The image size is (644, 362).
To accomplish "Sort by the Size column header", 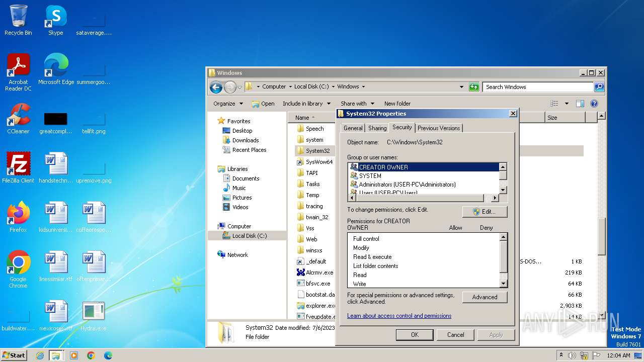I will tap(565, 118).
